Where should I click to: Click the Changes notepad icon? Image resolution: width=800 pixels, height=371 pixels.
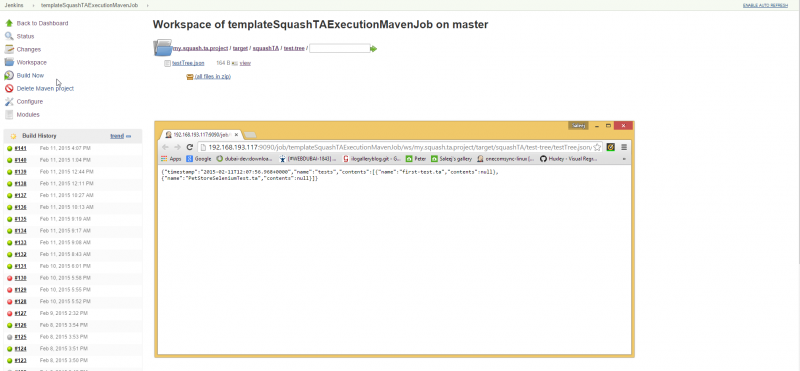click(9, 50)
